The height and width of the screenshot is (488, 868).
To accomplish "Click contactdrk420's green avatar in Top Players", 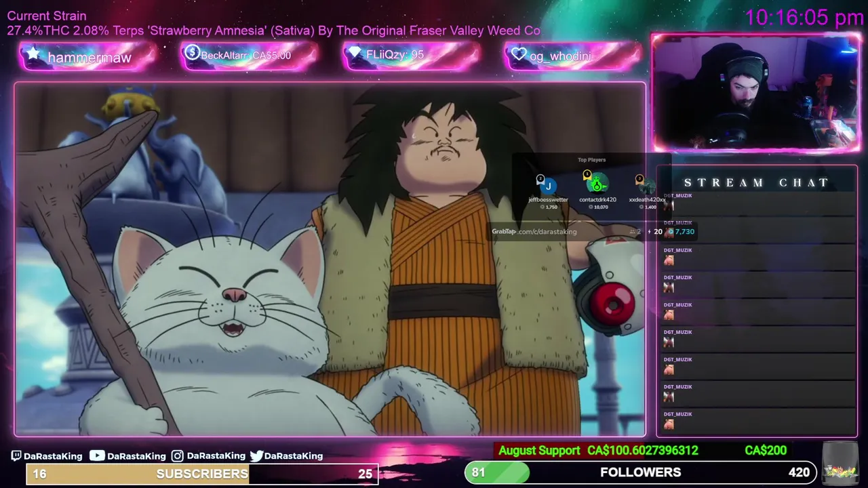I will (x=597, y=184).
